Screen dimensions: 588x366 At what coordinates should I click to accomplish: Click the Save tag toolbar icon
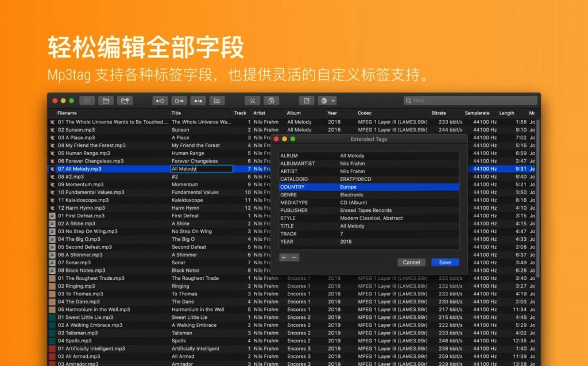pos(86,101)
